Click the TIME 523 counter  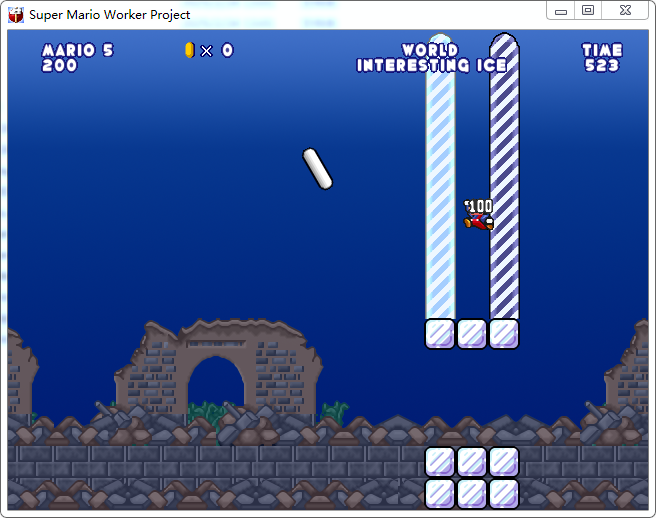(602, 58)
